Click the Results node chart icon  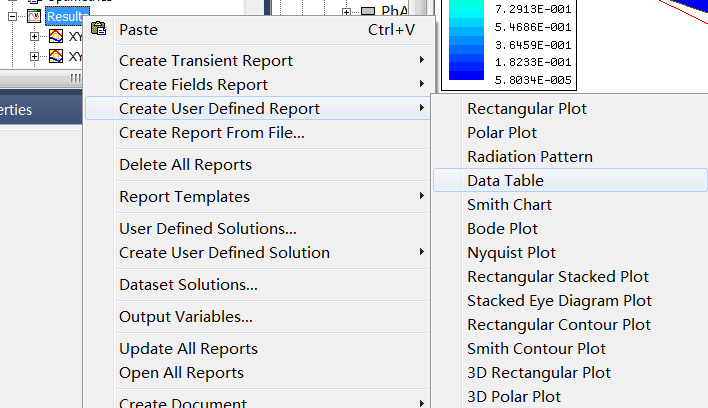coord(34,17)
